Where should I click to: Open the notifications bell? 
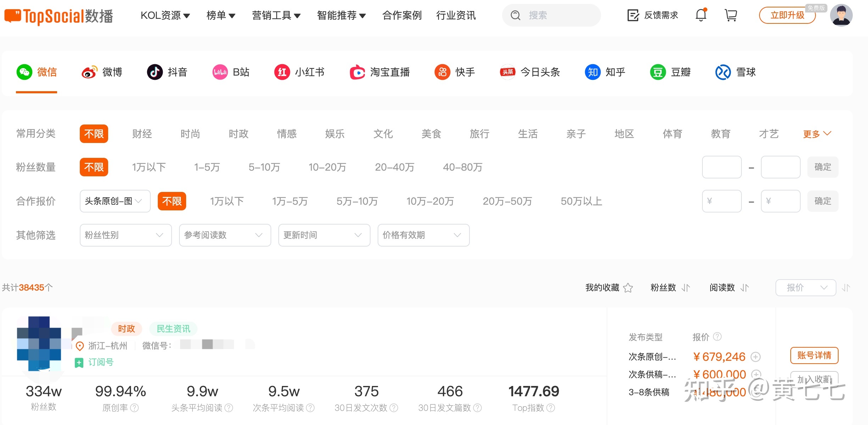(701, 15)
